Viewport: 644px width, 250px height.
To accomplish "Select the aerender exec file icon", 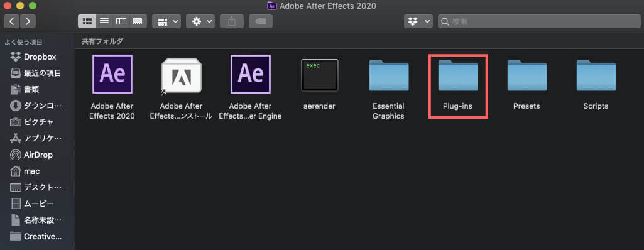I will click(x=320, y=75).
